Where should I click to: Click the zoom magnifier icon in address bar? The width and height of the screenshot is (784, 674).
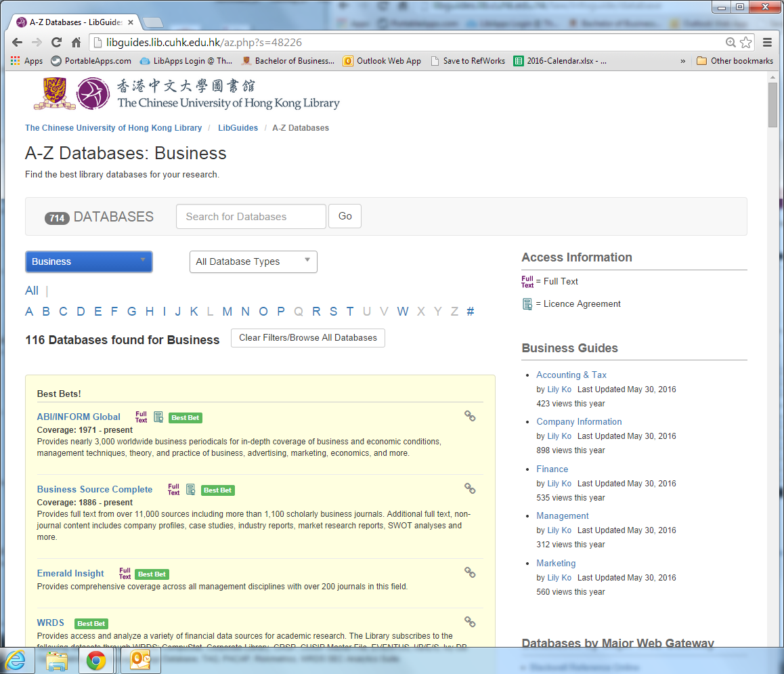pyautogui.click(x=731, y=43)
